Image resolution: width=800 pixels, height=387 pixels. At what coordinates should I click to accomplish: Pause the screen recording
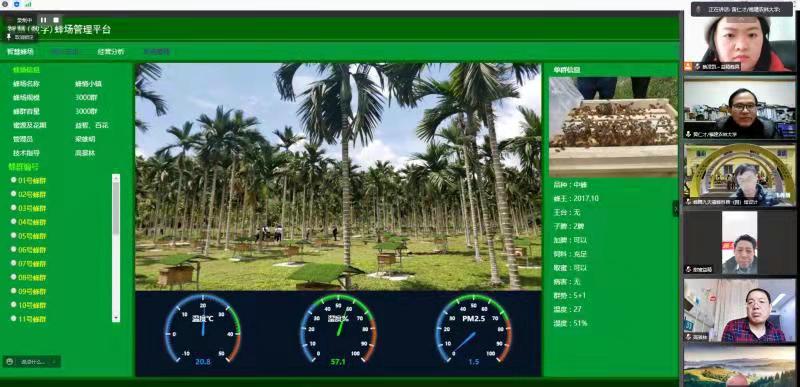43,20
